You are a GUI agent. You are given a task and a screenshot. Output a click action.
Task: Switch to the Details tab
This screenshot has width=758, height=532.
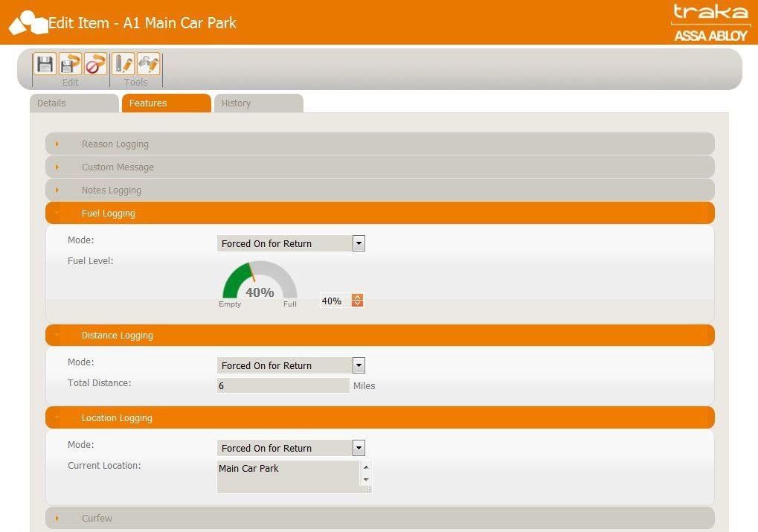[x=74, y=103]
